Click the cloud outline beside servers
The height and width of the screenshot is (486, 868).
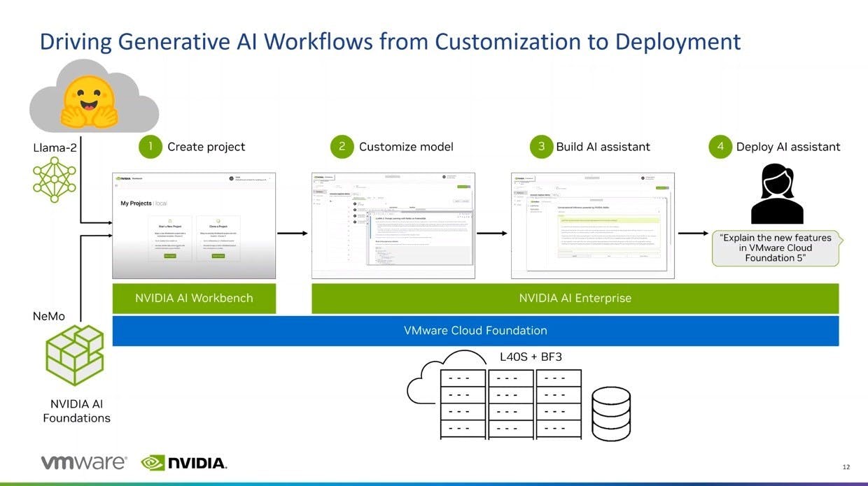425,384
